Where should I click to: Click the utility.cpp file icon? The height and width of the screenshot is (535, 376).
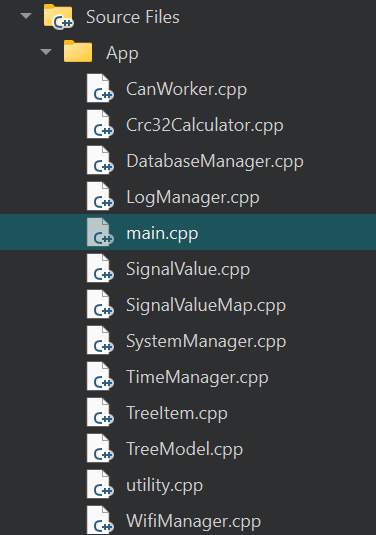100,484
